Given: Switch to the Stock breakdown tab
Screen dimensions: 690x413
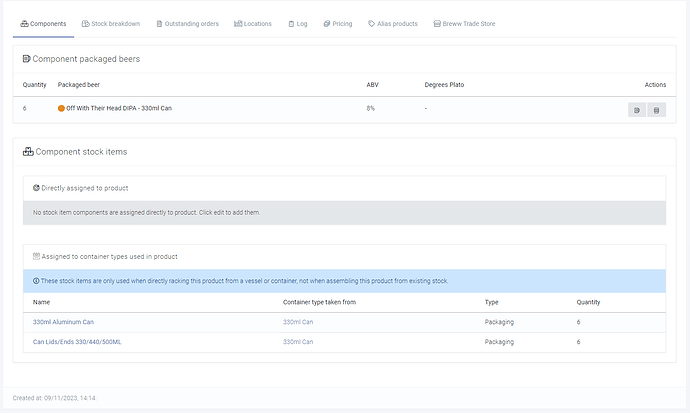Looking at the screenshot, I should point(110,23).
